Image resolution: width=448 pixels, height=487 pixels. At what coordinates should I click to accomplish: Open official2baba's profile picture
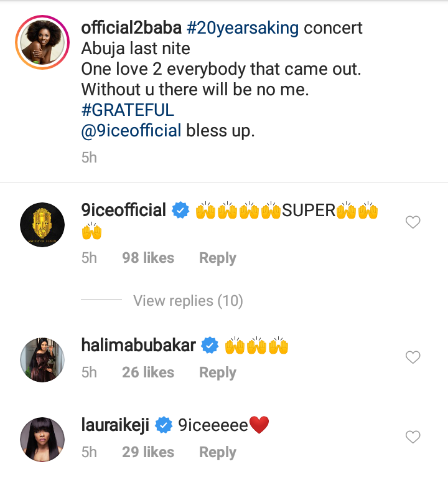42,43
